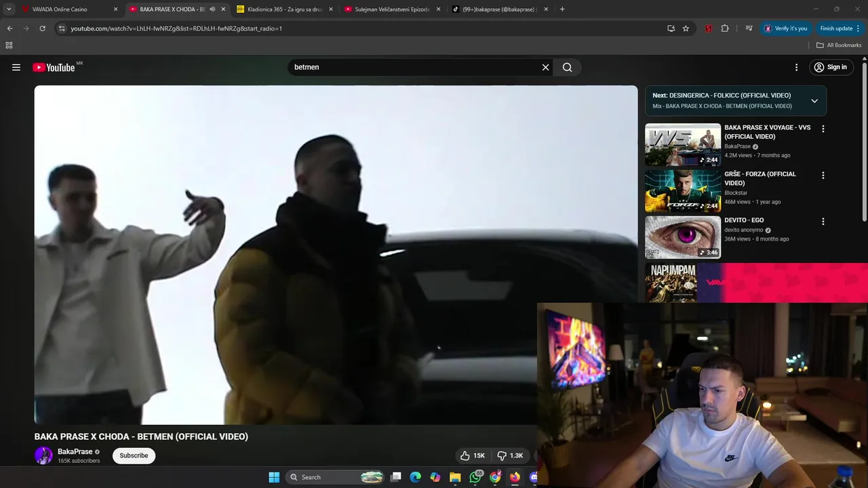The height and width of the screenshot is (488, 868).
Task: Open the DEVITO EGO eye thumbnail
Action: 683,237
